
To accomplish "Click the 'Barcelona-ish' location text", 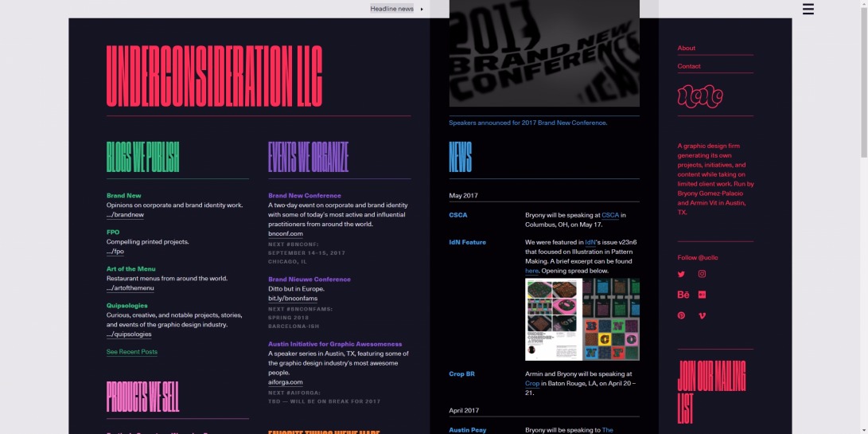I will point(294,326).
